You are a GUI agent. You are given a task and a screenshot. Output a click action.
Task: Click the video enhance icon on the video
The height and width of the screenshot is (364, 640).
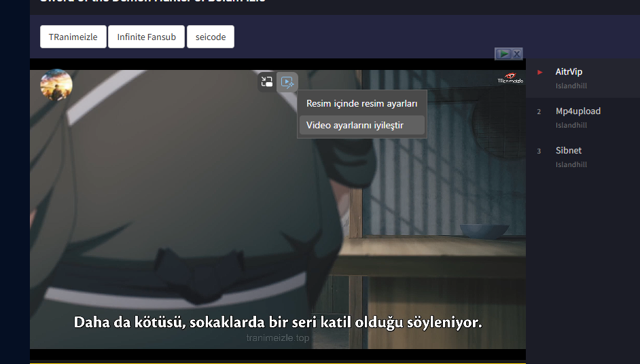(287, 82)
